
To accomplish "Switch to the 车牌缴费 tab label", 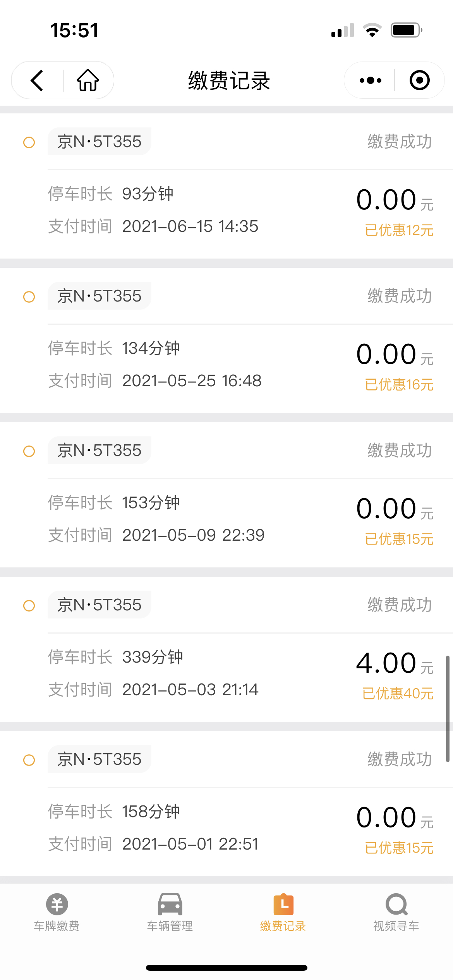I will (x=57, y=926).
